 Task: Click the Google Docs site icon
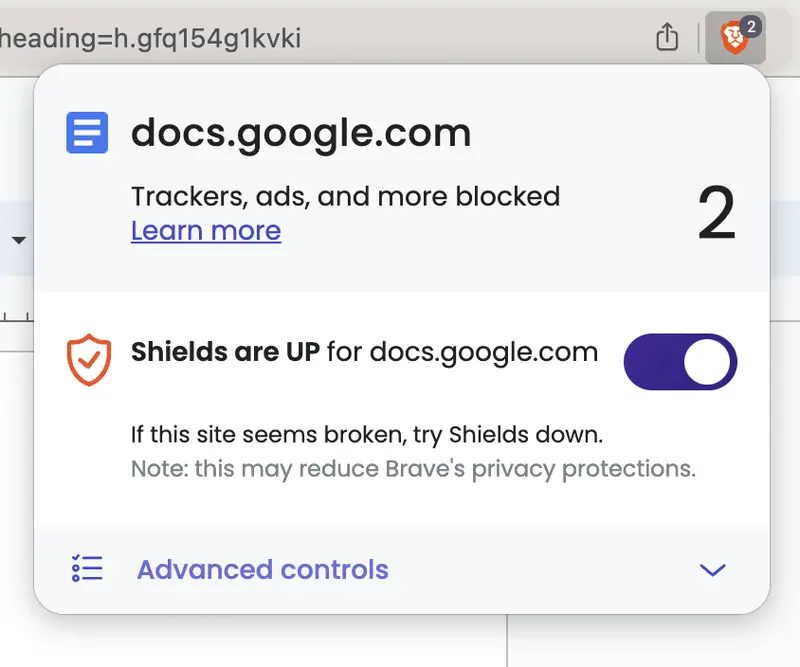point(87,133)
